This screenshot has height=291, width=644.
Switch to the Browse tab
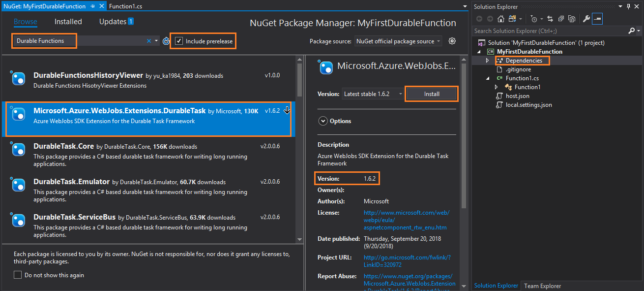pos(25,22)
